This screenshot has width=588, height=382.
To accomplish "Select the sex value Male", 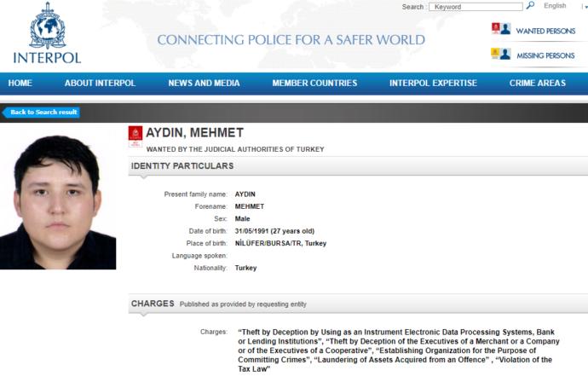I will coord(242,219).
